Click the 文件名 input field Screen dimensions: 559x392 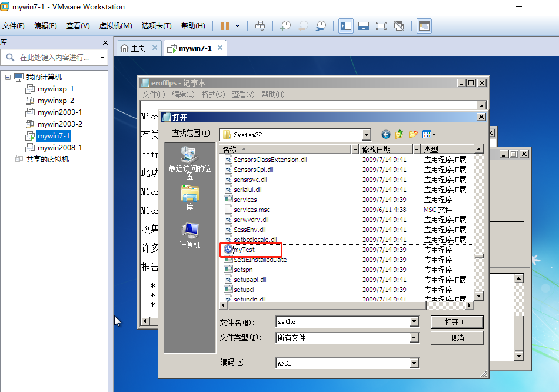(342, 322)
